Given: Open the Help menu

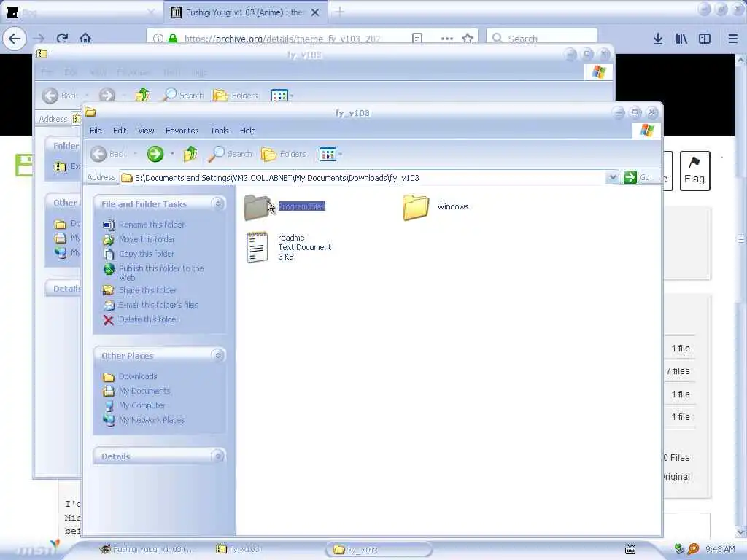Looking at the screenshot, I should coord(247,131).
